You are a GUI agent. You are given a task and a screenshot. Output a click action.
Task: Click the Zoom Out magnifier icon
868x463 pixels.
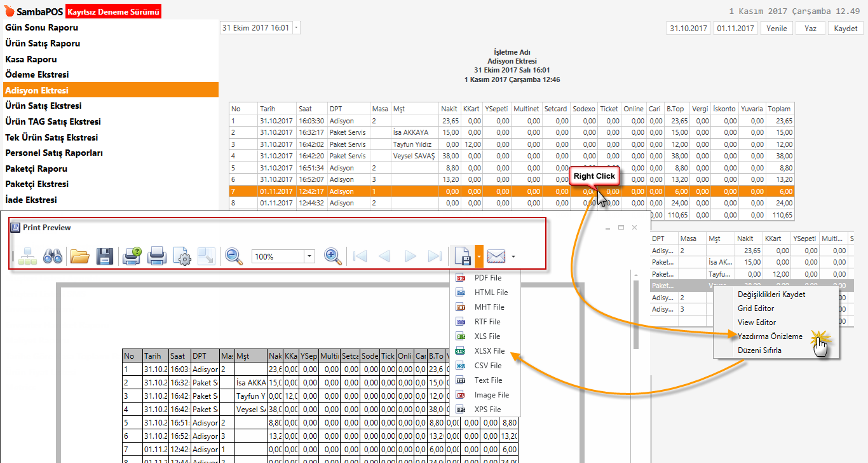234,256
